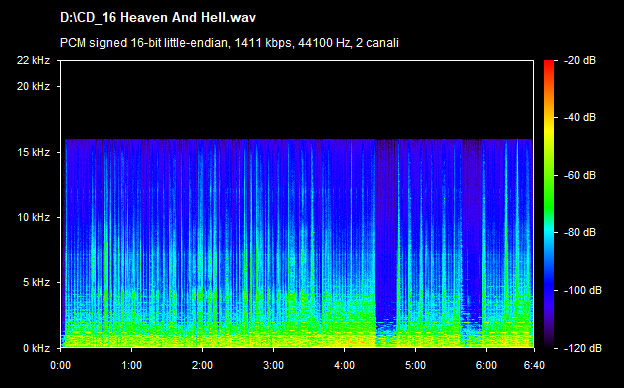Click the 5 kHz frequency axis label
The image size is (624, 388).
tap(37, 283)
